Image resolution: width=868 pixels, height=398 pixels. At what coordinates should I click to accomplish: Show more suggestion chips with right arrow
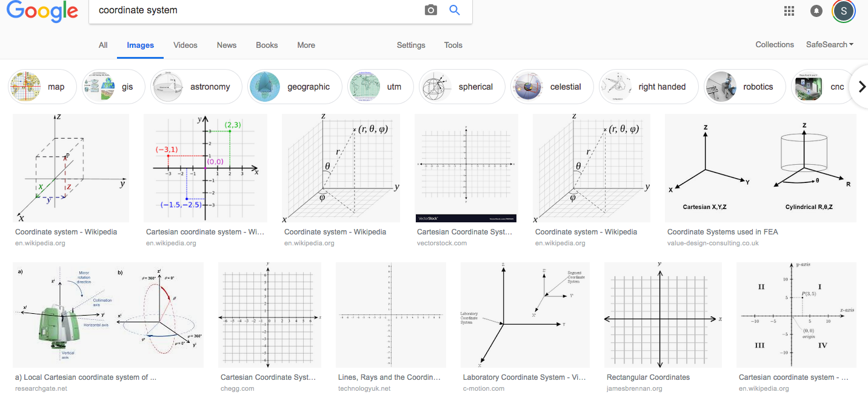[x=861, y=87]
